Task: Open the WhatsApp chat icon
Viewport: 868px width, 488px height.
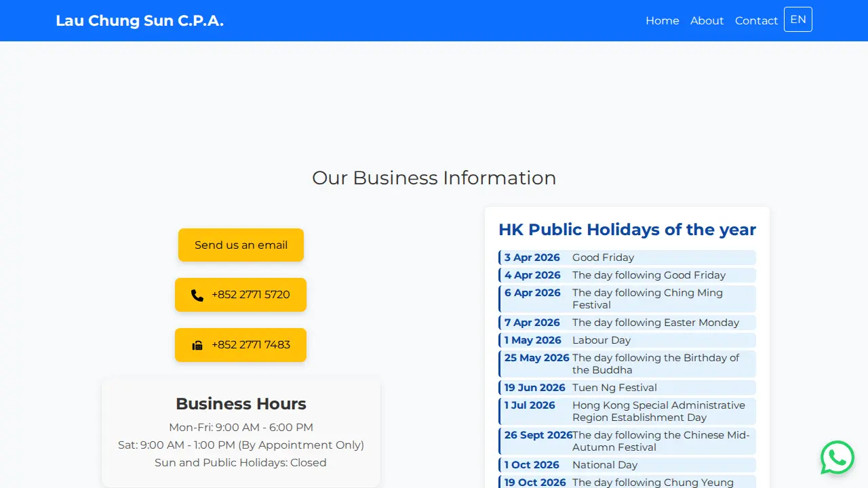Action: (837, 457)
